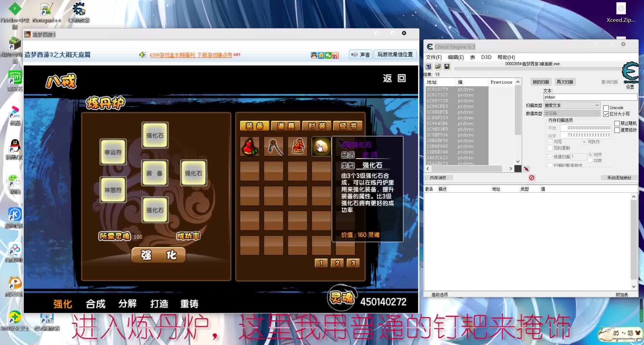Image resolution: width=644 pixels, height=345 pixels.
Task: Click the 幸运符 lucky charm slot
Action: click(113, 152)
